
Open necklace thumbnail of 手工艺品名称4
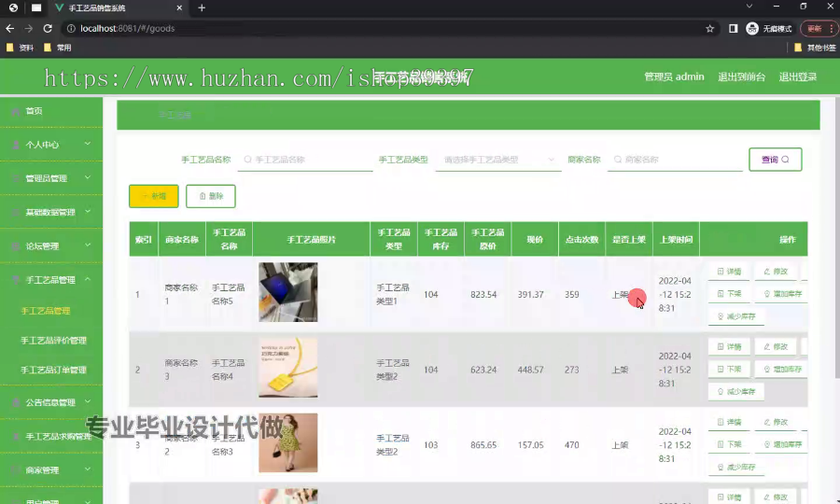(x=288, y=368)
